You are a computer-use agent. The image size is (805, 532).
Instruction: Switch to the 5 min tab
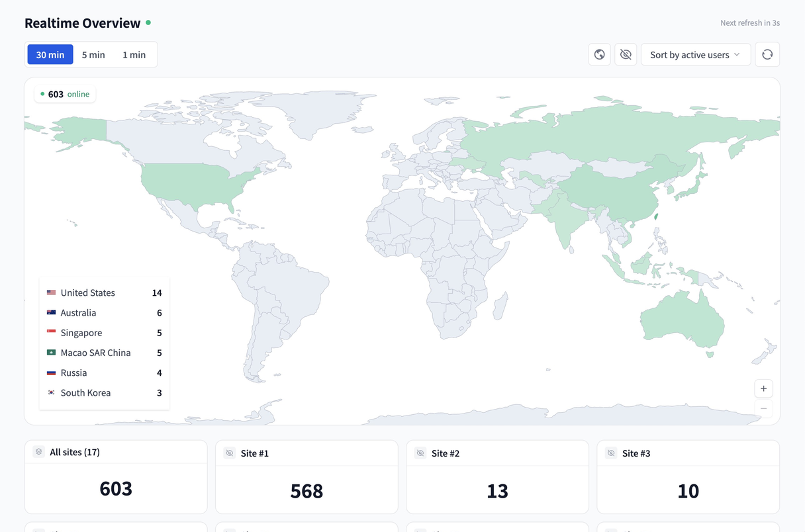tap(93, 54)
